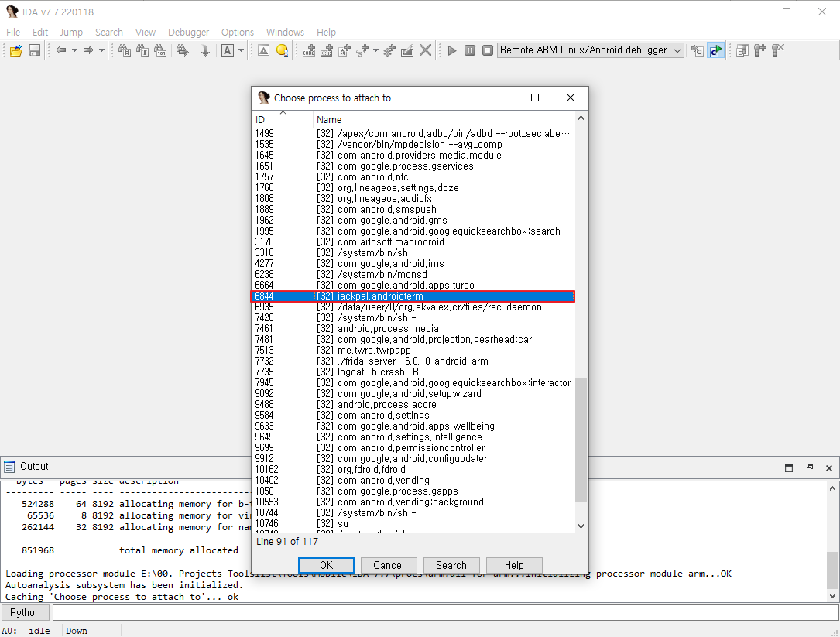Click the warning triangle problems icon
This screenshot has width=840, height=637.
tap(263, 50)
